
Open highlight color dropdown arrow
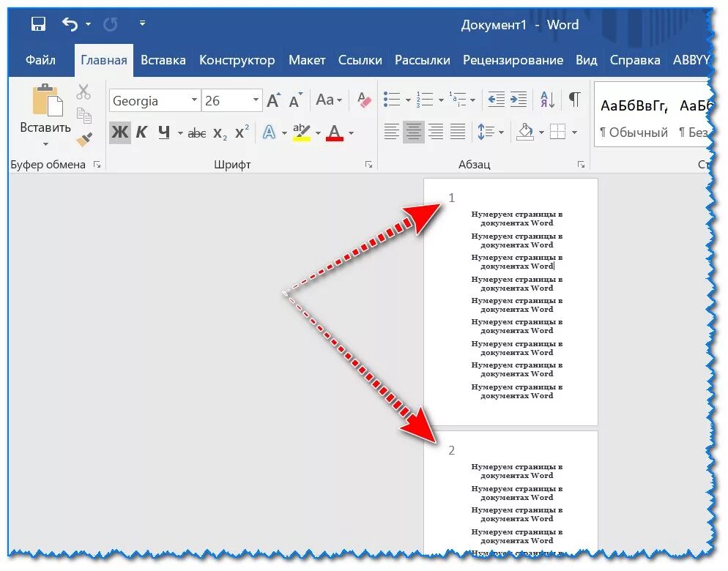[318, 133]
